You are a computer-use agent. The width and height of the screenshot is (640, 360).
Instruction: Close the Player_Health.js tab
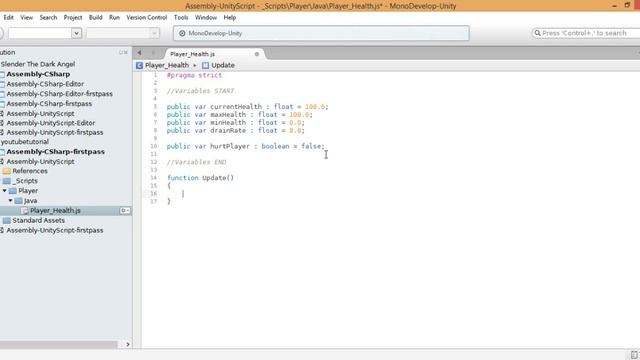257,54
